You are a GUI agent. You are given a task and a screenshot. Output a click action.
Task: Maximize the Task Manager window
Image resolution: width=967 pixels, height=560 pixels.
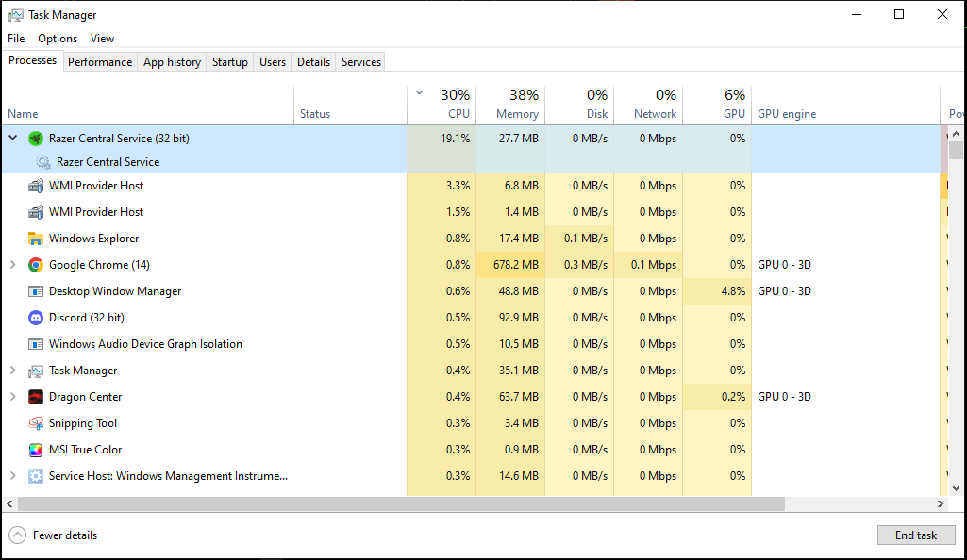pos(899,14)
